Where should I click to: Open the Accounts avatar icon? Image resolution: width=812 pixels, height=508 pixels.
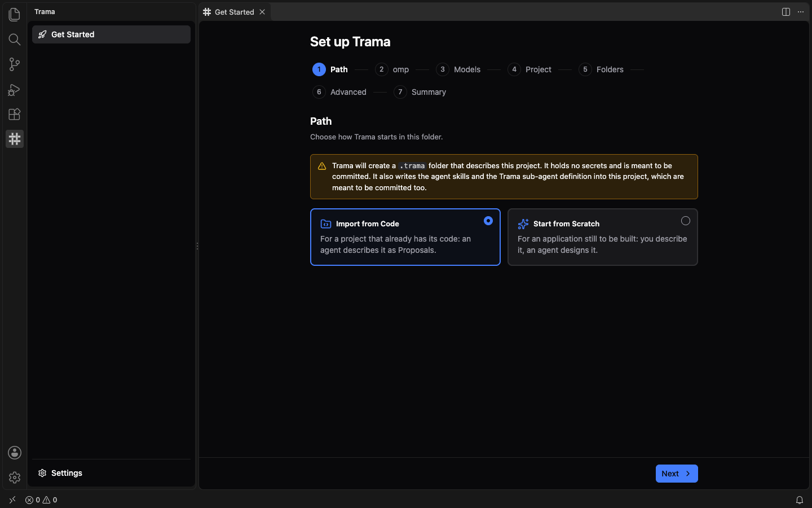pyautogui.click(x=15, y=453)
